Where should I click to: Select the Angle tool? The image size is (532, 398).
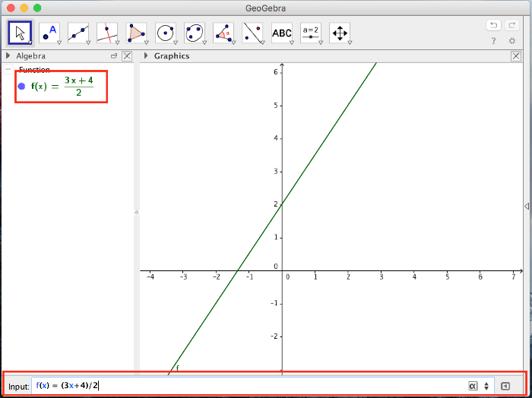(223, 33)
